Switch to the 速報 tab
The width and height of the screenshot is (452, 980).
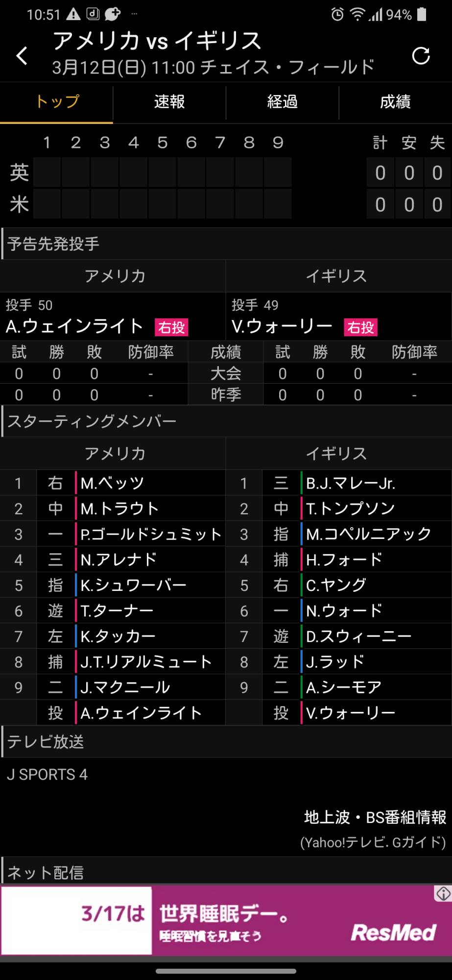click(x=169, y=102)
